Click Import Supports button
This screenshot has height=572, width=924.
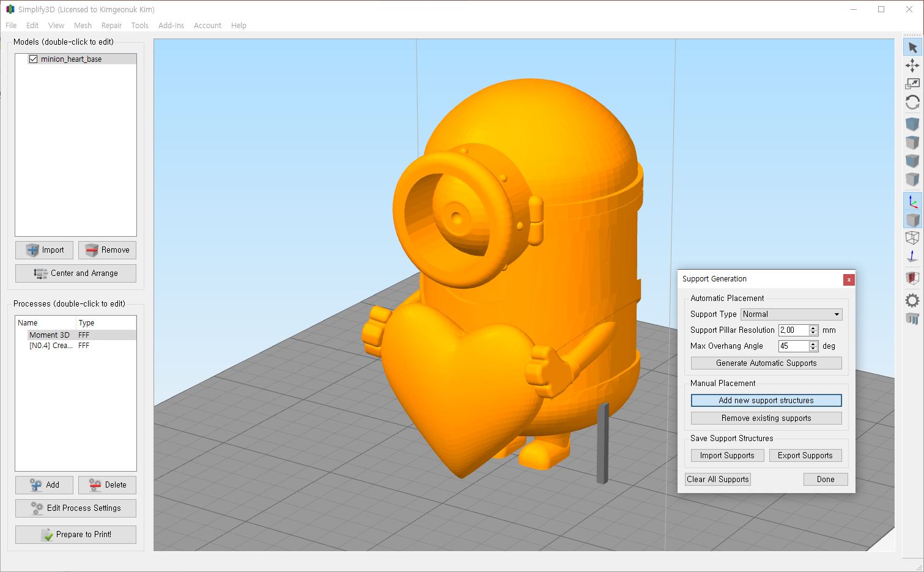(x=727, y=455)
